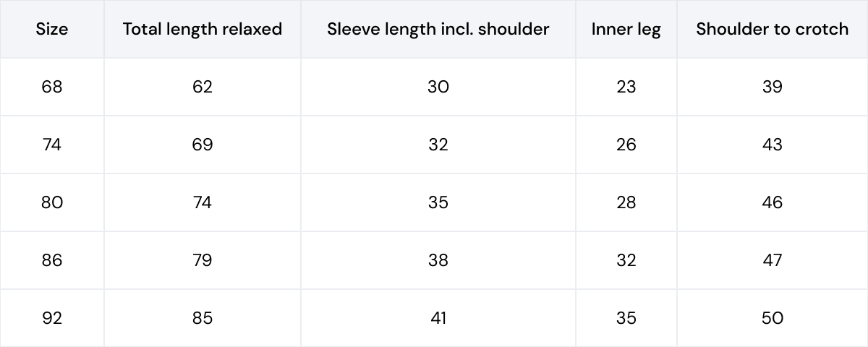Screen dimensions: 868x347
Task: Select the Inner leg column header
Action: pos(626,30)
